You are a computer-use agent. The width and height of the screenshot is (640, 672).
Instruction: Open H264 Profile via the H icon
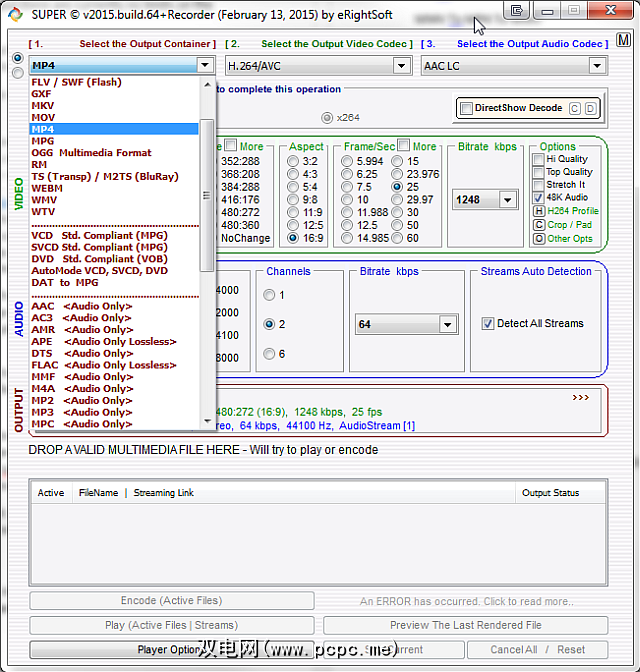539,211
